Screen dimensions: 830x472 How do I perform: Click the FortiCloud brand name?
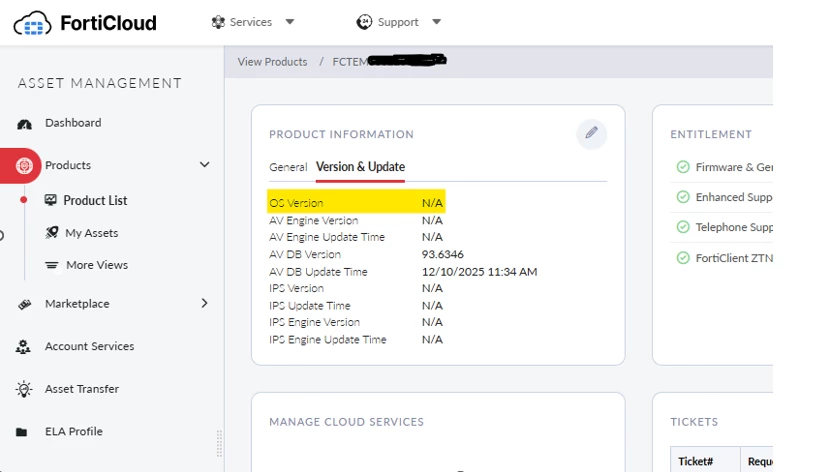point(109,23)
